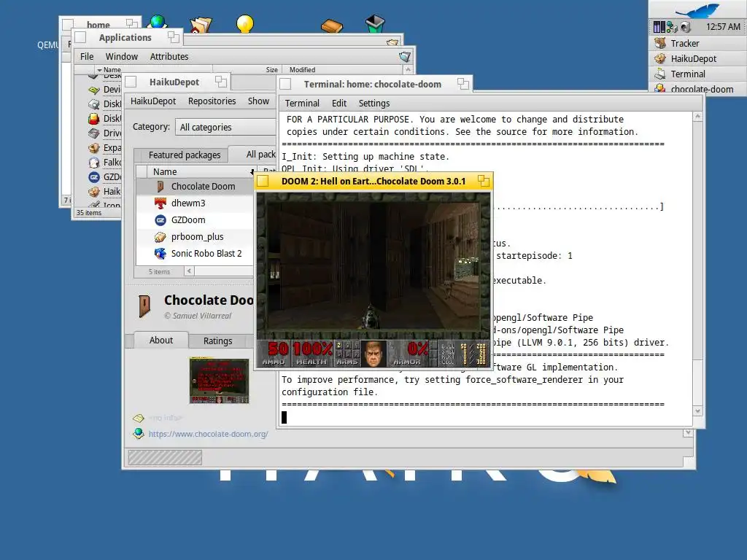Click the prboom_plus package icon
747x560 pixels.
(x=160, y=237)
